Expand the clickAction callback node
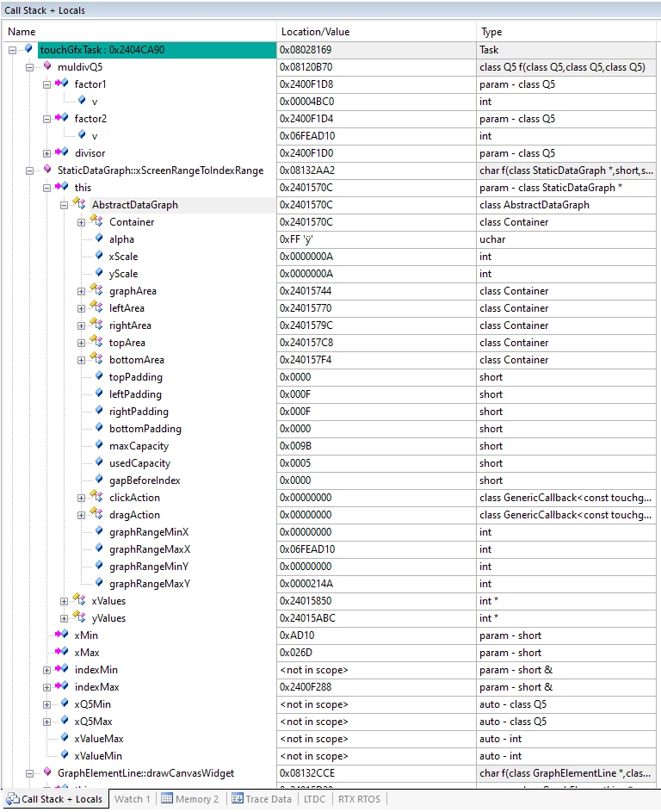Screen dimensions: 661x812 81,498
